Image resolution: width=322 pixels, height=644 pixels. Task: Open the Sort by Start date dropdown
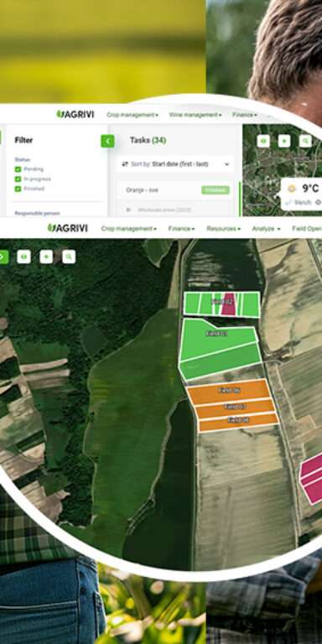[x=175, y=164]
